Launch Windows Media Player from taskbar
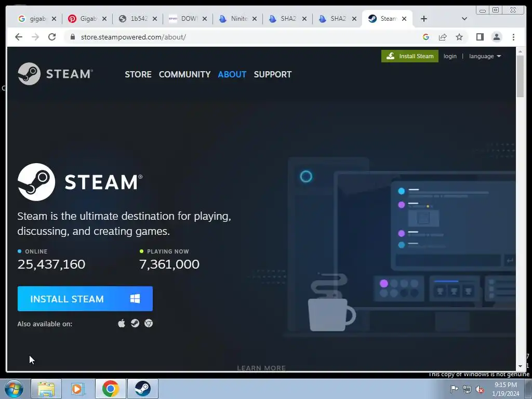Image resolution: width=532 pixels, height=399 pixels. pyautogui.click(x=78, y=389)
